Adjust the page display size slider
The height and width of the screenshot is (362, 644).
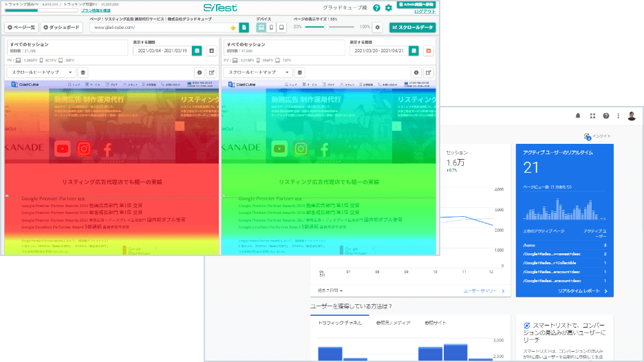click(326, 27)
